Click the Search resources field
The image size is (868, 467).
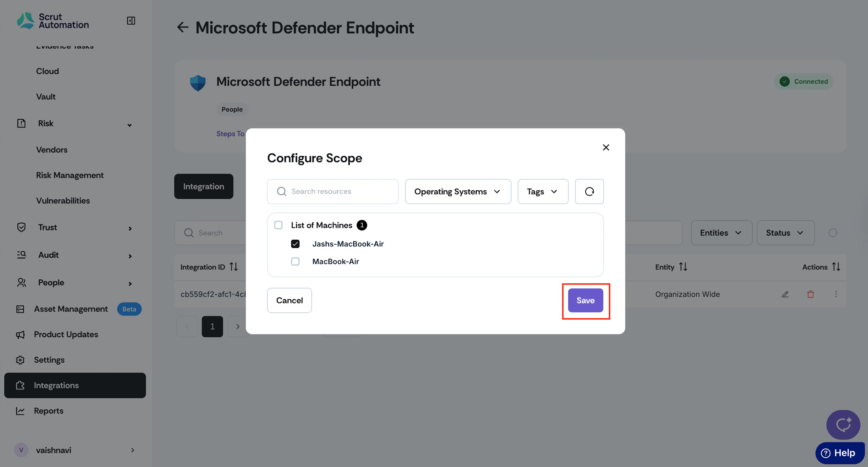(333, 191)
